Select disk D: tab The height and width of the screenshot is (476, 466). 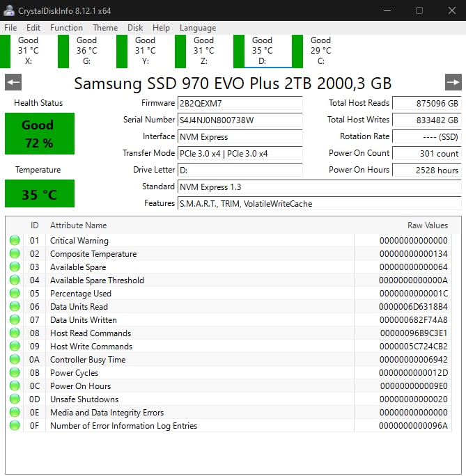(262, 51)
